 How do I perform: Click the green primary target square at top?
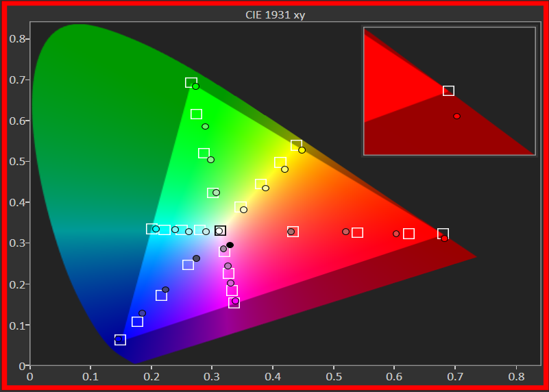pyautogui.click(x=191, y=82)
